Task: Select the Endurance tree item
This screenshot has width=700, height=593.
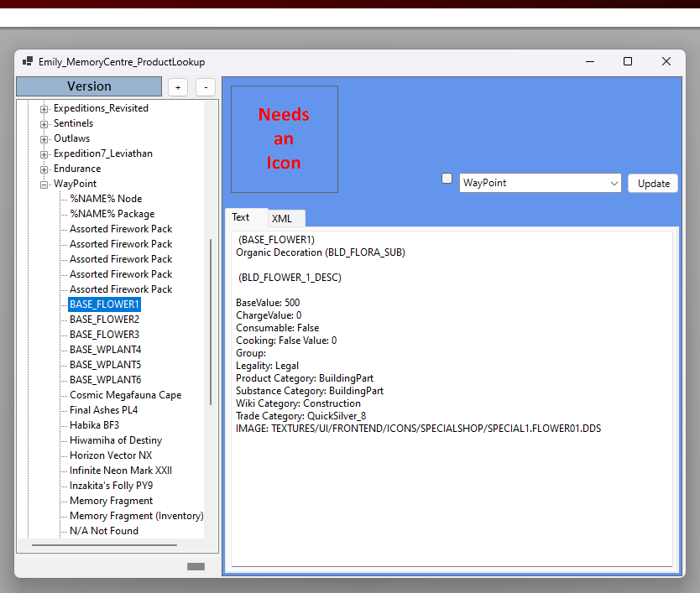Action: (x=77, y=169)
